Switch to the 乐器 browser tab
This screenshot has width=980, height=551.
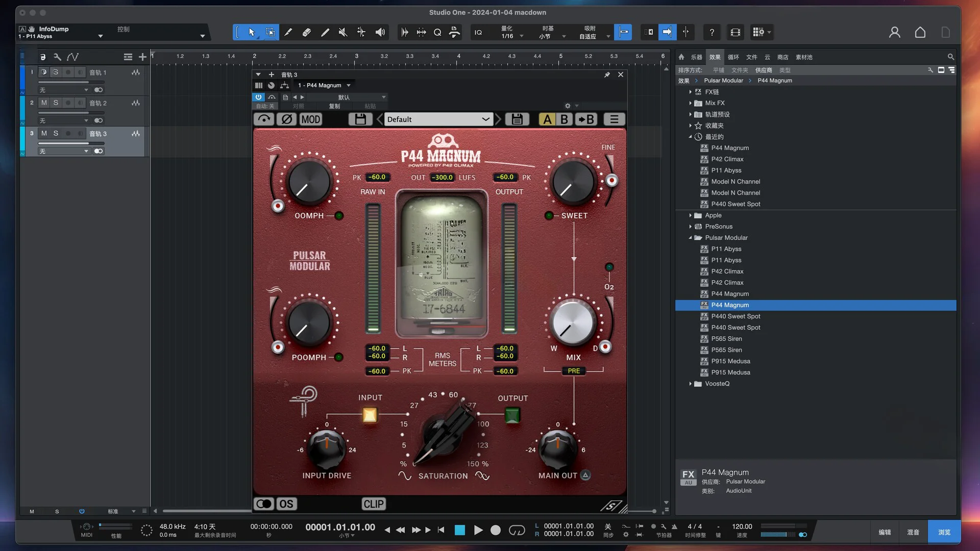coord(696,57)
